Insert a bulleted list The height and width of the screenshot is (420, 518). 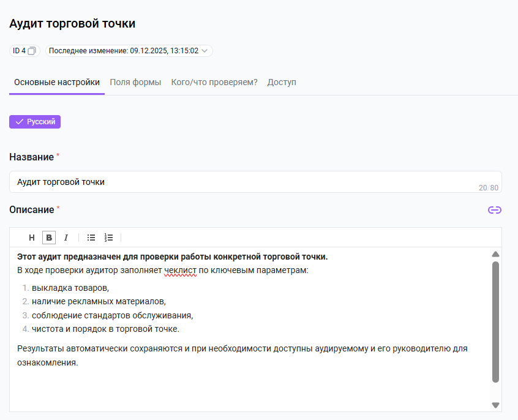pyautogui.click(x=91, y=238)
